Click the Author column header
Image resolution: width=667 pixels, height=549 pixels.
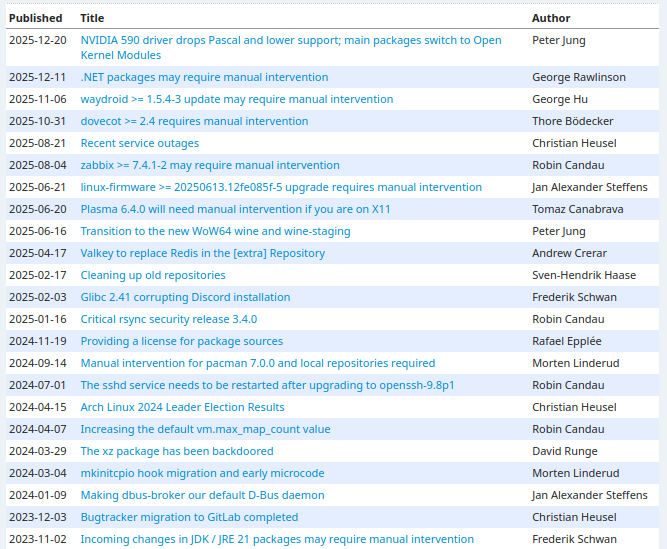(x=551, y=18)
